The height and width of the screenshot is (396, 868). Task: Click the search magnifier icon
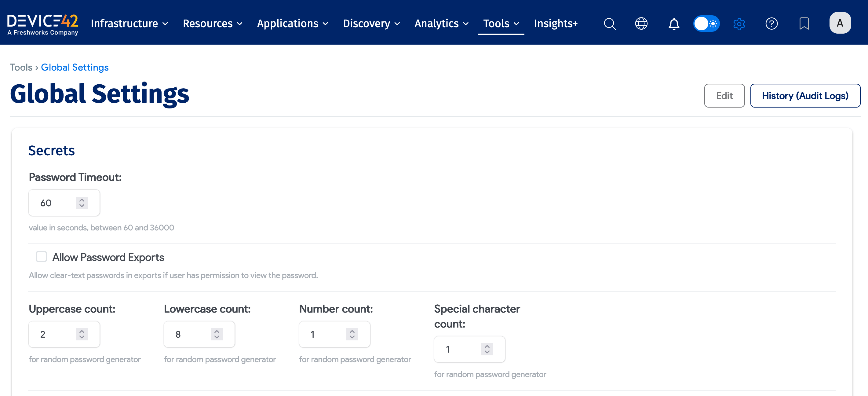pyautogui.click(x=610, y=24)
